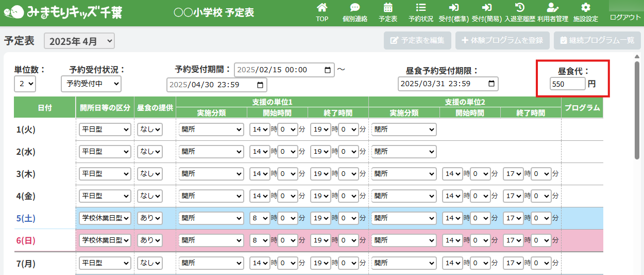The height and width of the screenshot is (275, 644).
Task: Open 利用者管理 user icon
Action: [x=552, y=8]
